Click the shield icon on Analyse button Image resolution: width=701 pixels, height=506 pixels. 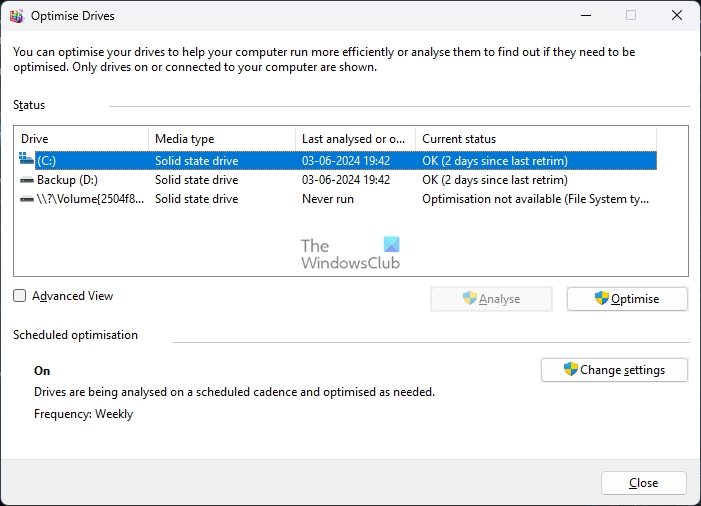[x=470, y=298]
